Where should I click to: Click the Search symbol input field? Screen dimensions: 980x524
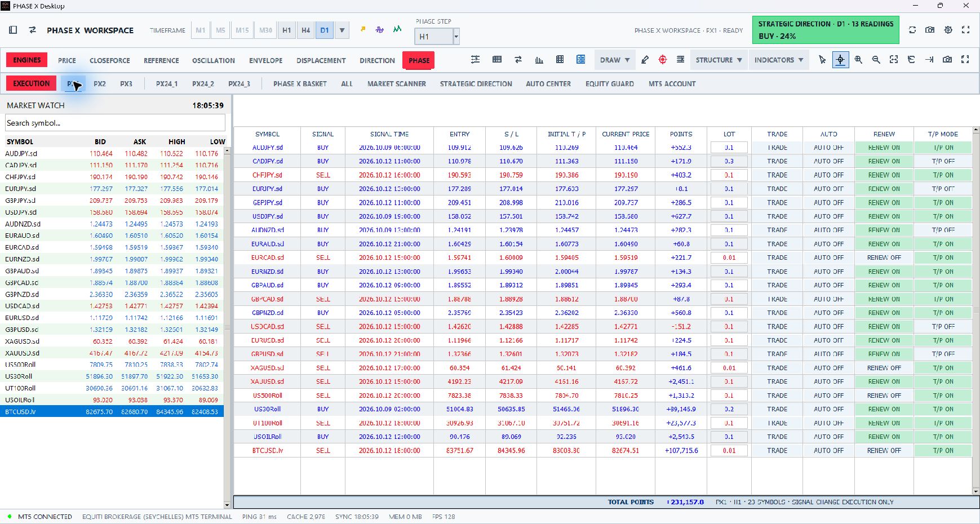pos(116,123)
